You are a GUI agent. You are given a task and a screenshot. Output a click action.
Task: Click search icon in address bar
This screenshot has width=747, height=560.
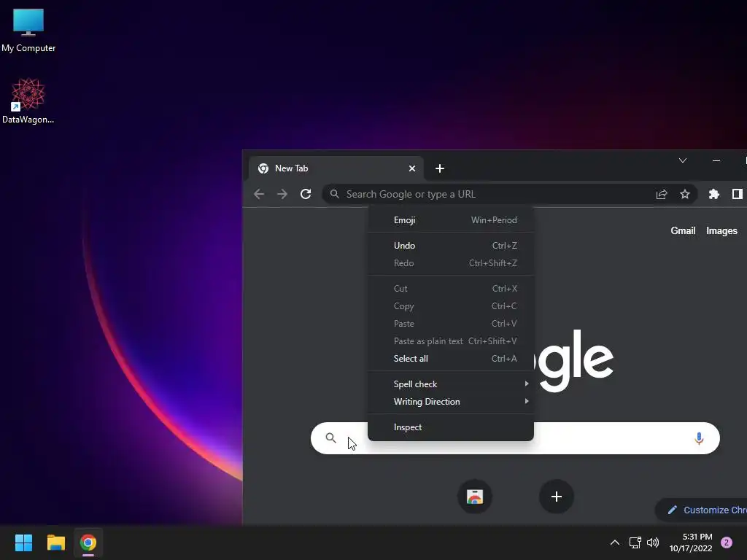point(334,194)
